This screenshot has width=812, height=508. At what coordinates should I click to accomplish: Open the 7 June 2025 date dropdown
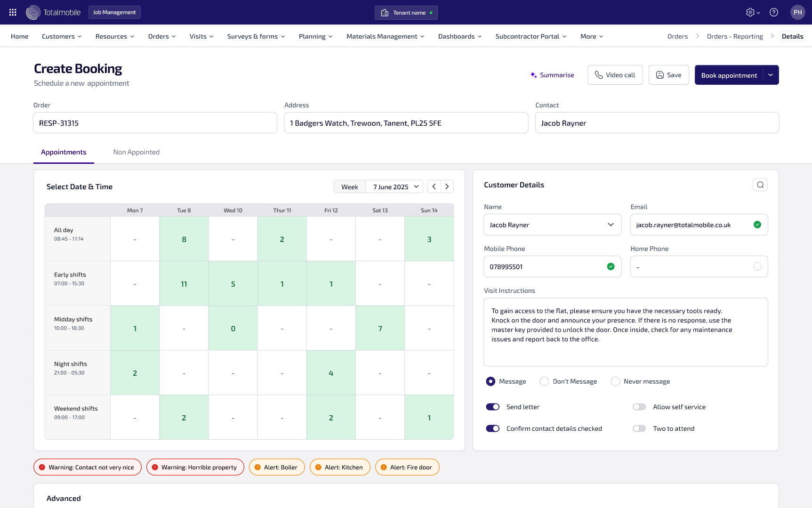(x=395, y=186)
